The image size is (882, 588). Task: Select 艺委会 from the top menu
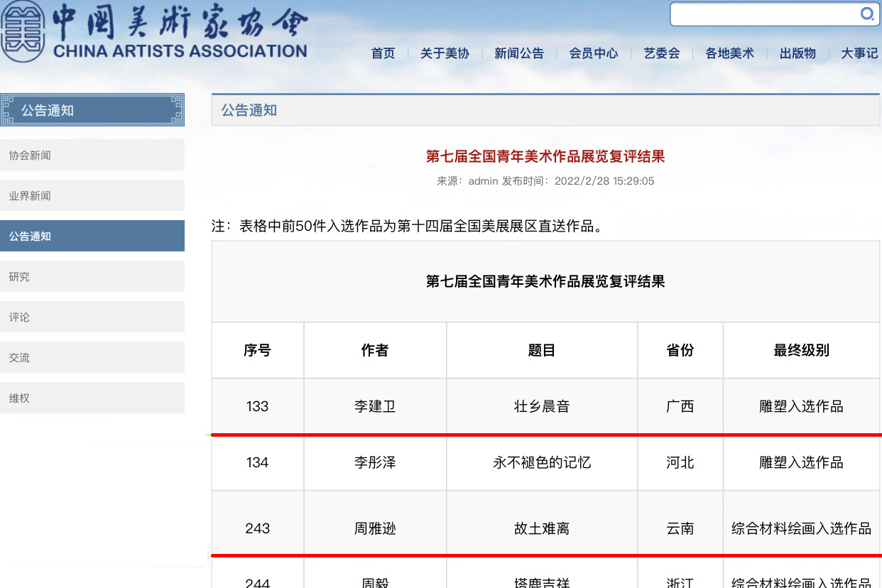(x=662, y=53)
